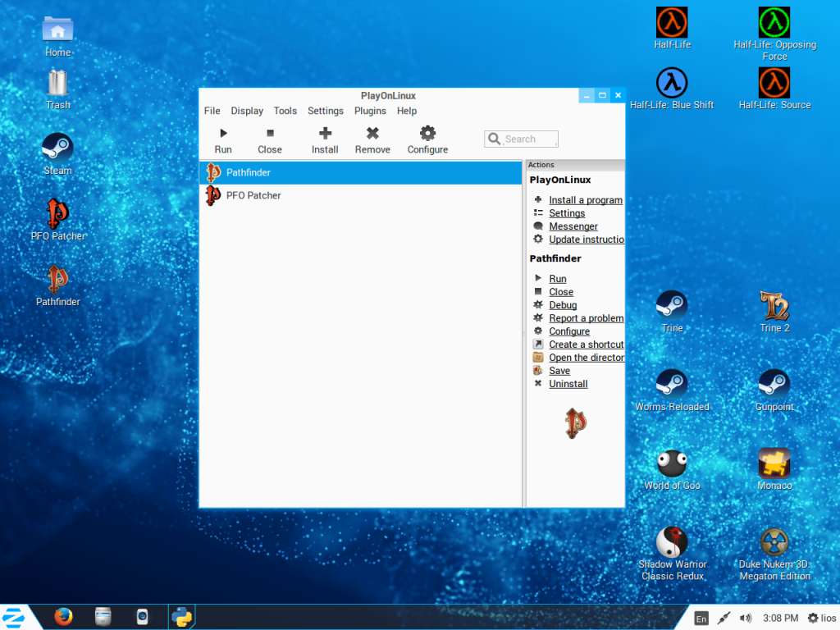Click the Save link in the Actions panel
This screenshot has height=630, width=840.
pyautogui.click(x=559, y=371)
